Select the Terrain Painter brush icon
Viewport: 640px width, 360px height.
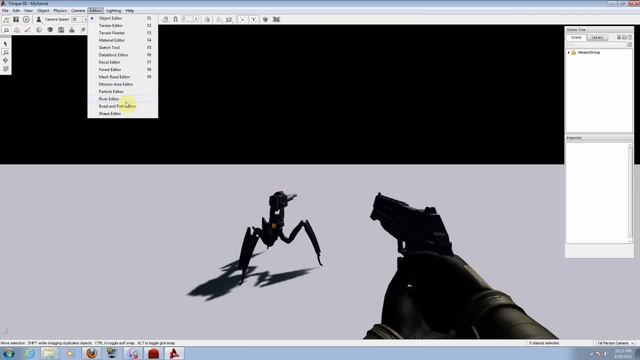click(28, 30)
